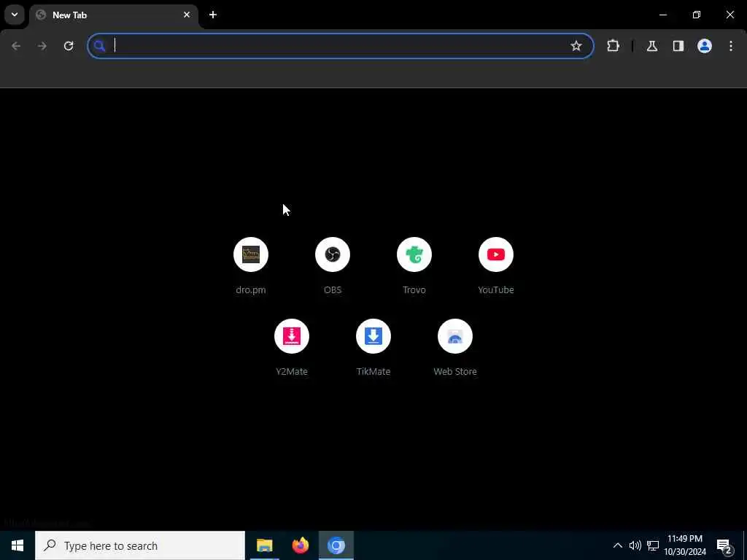The height and width of the screenshot is (560, 747).
Task: Show hidden system tray icons
Action: click(617, 545)
